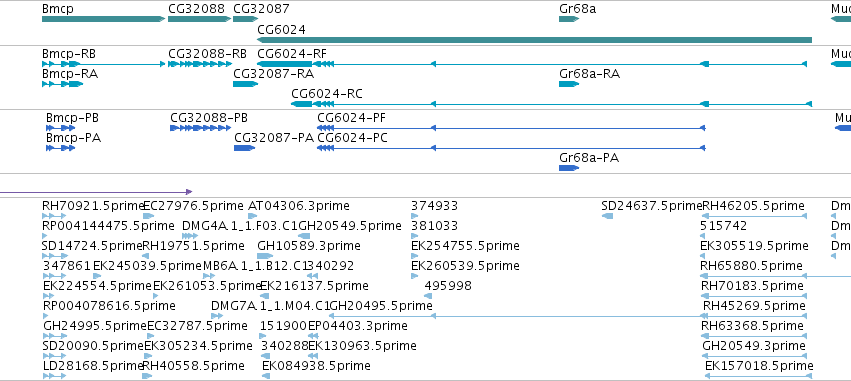
Task: Select EST RH70921.5prime
Action: [x=92, y=206]
